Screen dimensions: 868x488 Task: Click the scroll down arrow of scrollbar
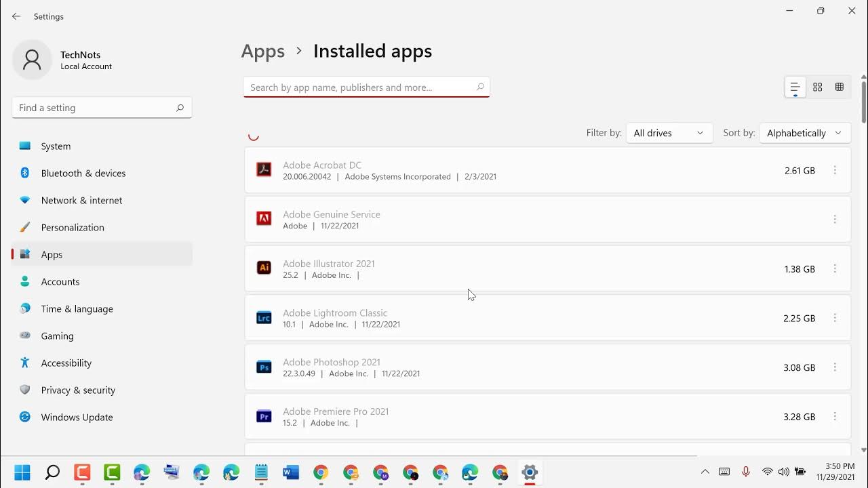click(x=863, y=450)
